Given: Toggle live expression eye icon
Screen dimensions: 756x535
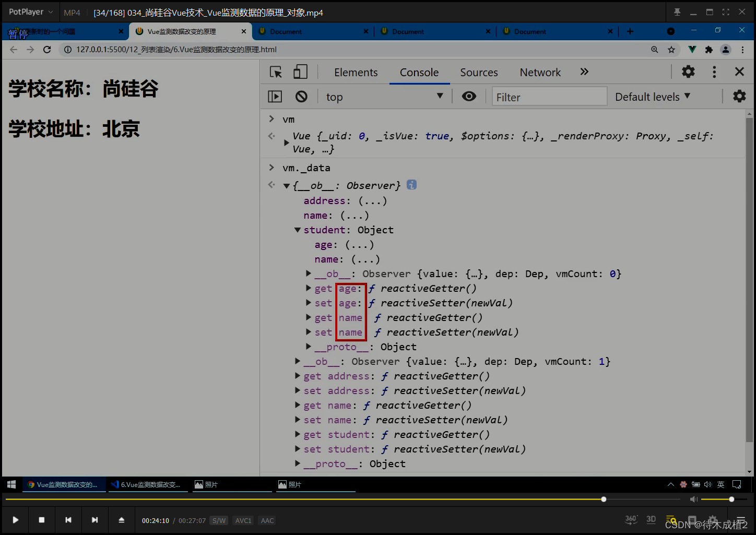Looking at the screenshot, I should pyautogui.click(x=469, y=97).
